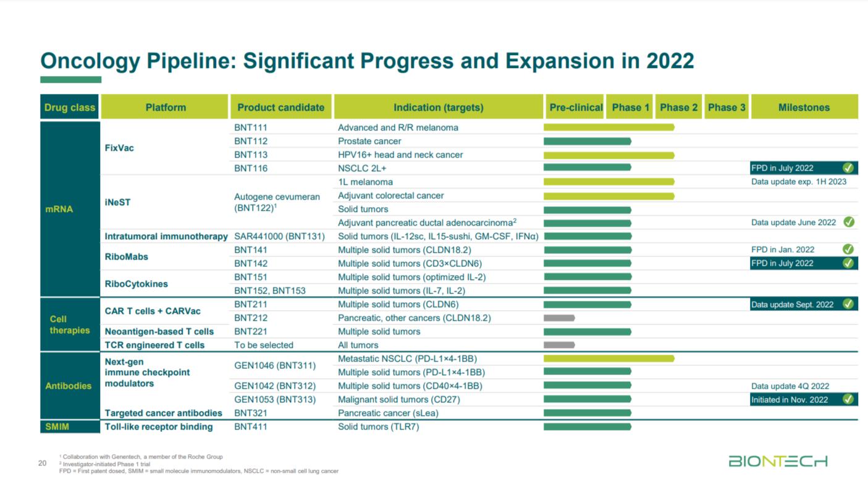Click Autogene cevumeran (BNT122) candidate

click(277, 202)
